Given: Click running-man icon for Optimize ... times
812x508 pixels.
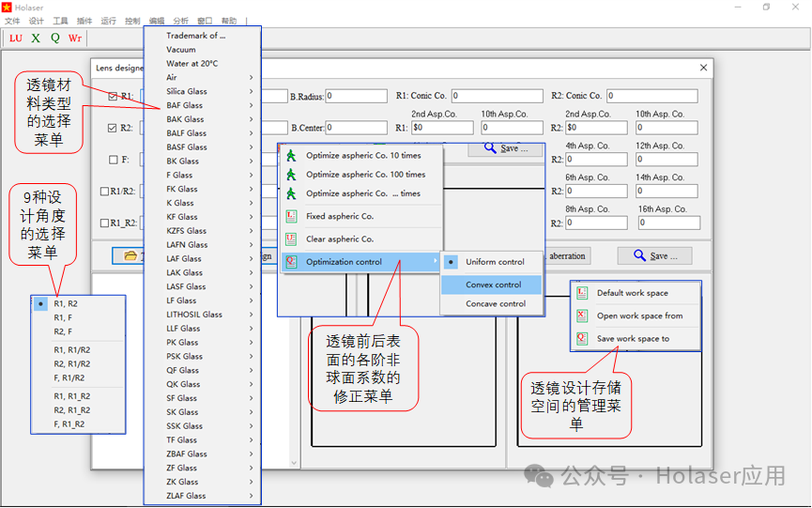Looking at the screenshot, I should pos(291,193).
